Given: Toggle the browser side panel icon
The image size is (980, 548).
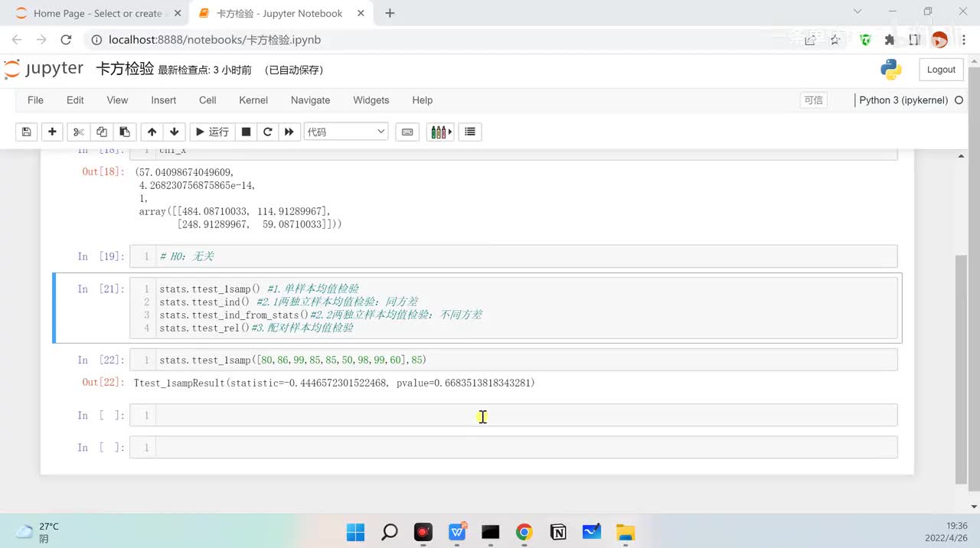Looking at the screenshot, I should point(914,40).
